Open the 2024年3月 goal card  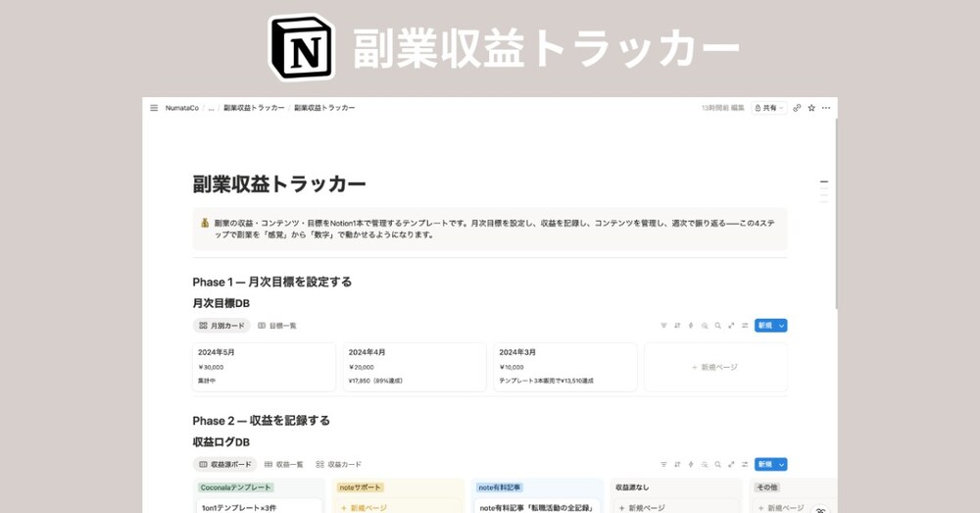coord(565,367)
